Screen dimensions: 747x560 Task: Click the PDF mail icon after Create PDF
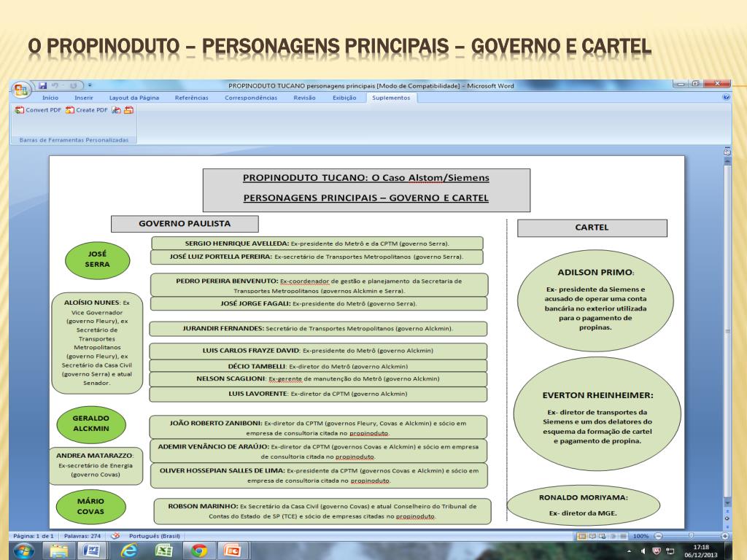[116, 110]
